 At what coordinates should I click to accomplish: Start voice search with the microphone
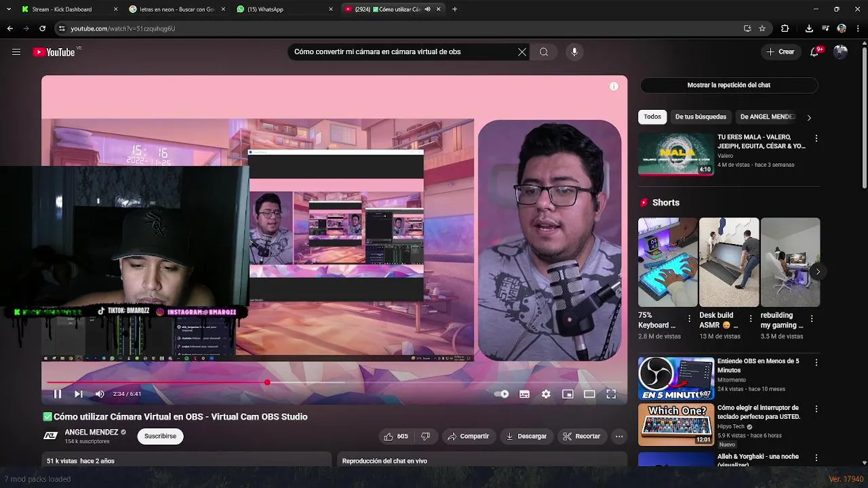pyautogui.click(x=574, y=52)
